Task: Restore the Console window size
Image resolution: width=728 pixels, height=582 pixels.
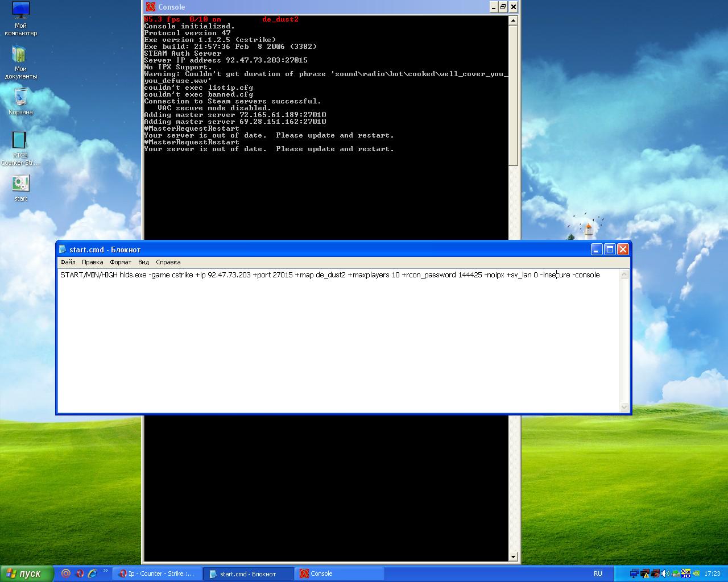Action: point(503,7)
